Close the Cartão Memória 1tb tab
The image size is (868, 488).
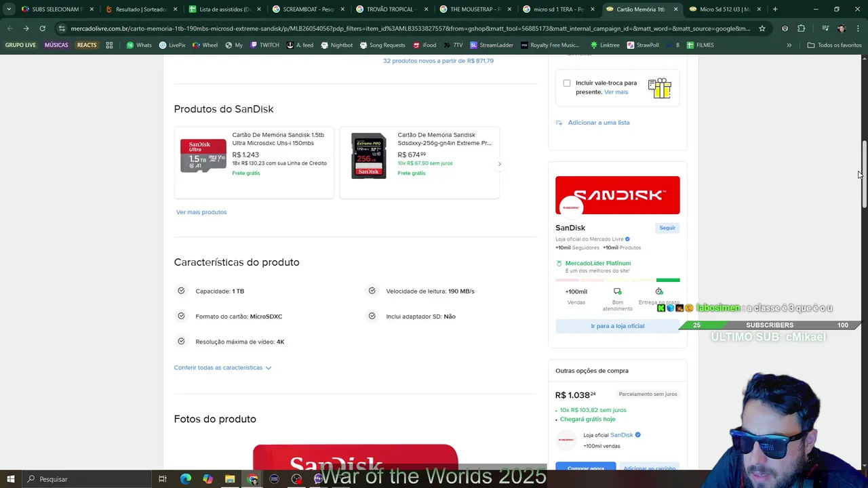click(675, 9)
